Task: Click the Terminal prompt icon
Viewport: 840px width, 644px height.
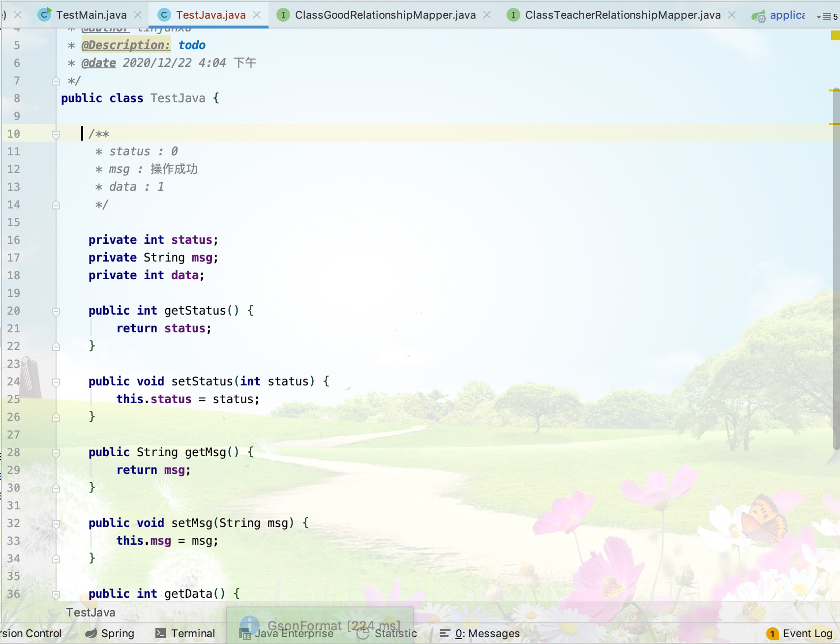Action: click(x=160, y=633)
